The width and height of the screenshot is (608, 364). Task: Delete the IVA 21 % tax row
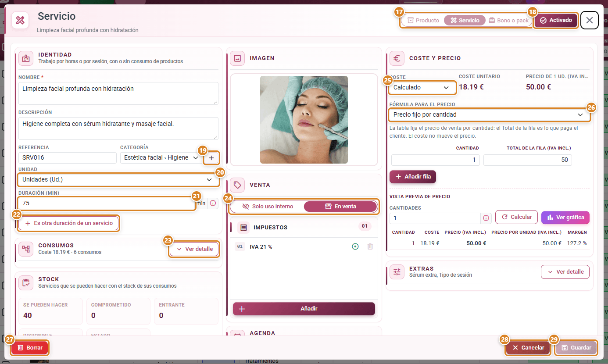(370, 247)
